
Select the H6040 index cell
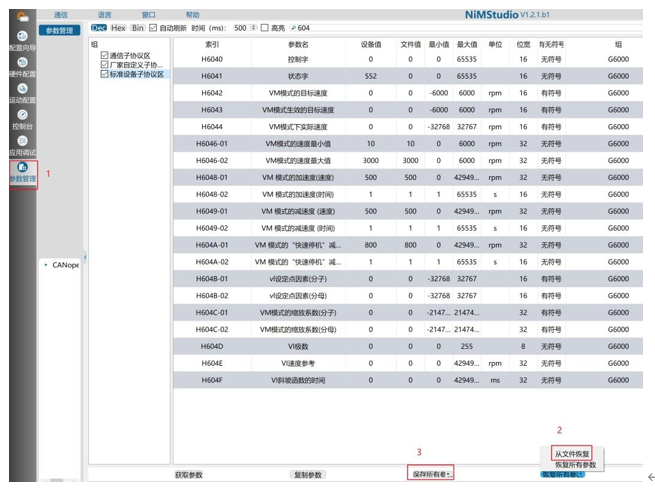(212, 59)
